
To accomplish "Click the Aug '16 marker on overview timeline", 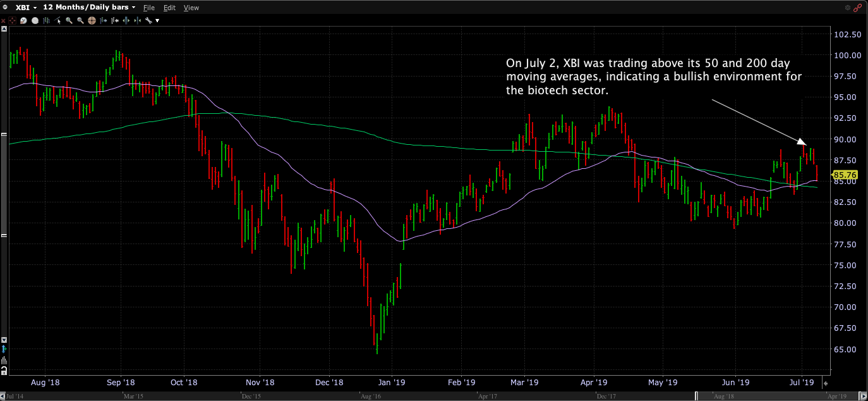I will pyautogui.click(x=370, y=397).
